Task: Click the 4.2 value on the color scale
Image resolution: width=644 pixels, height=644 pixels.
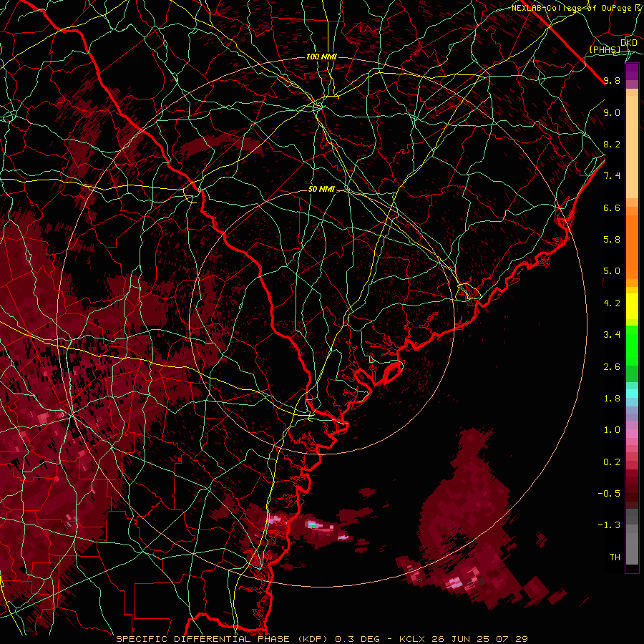Action: point(612,303)
